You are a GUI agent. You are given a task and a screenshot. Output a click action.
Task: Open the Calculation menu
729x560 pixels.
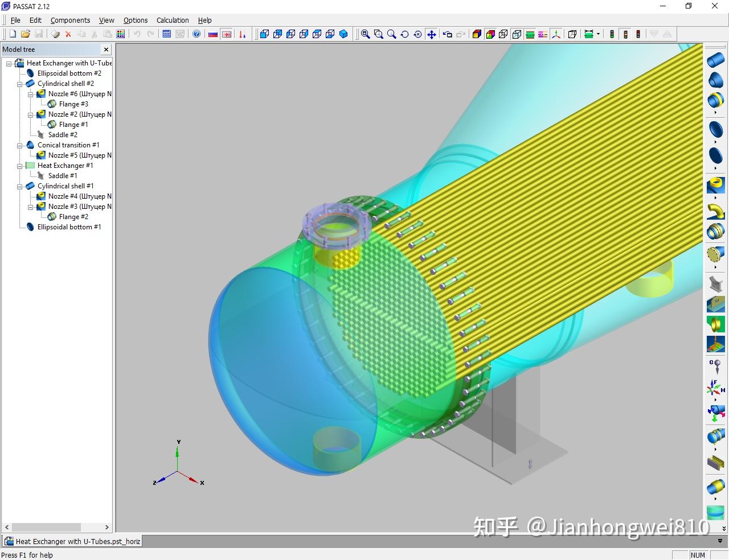tap(172, 20)
